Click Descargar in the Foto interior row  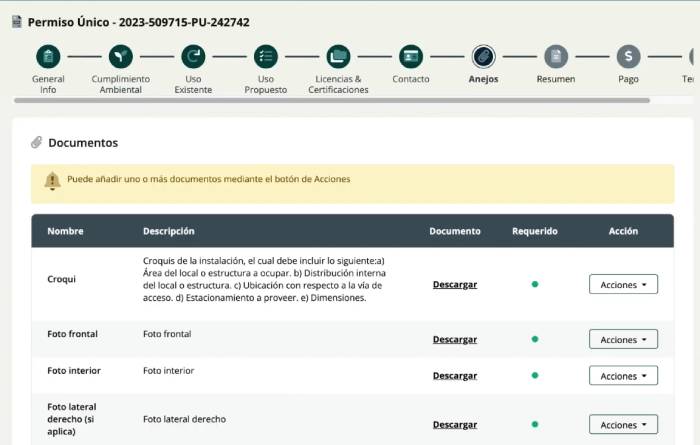coord(455,376)
